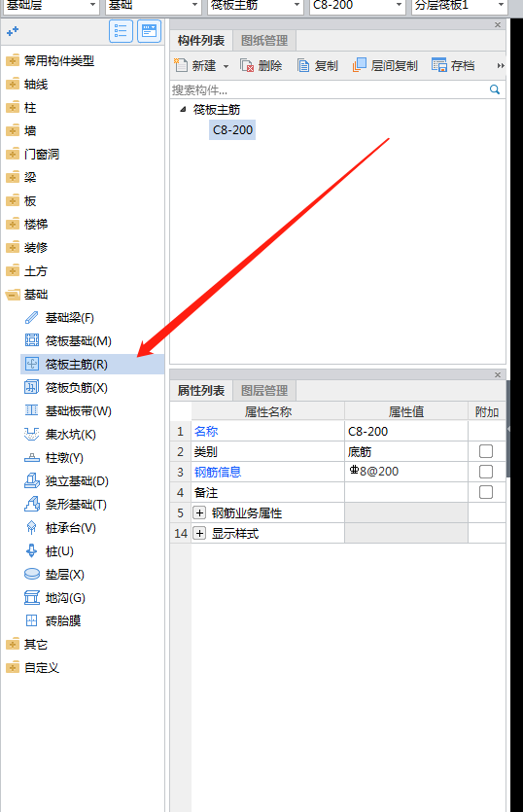The width and height of the screenshot is (523, 812).
Task: Click 钢筋信息 value 8@200
Action: tap(406, 472)
